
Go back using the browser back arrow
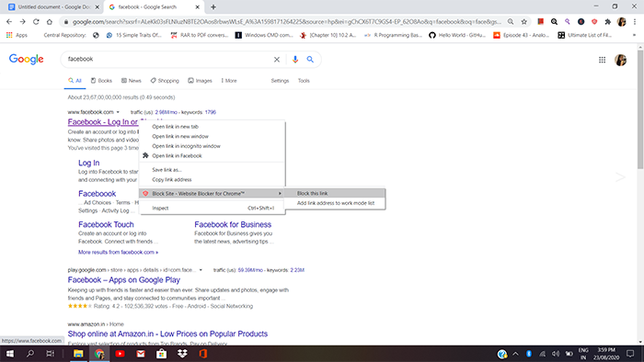pyautogui.click(x=9, y=22)
